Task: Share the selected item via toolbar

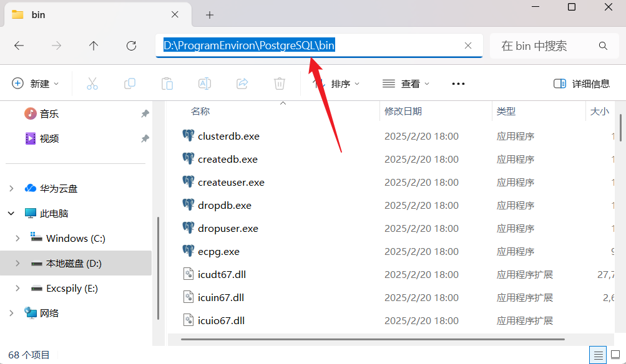Action: [x=242, y=84]
